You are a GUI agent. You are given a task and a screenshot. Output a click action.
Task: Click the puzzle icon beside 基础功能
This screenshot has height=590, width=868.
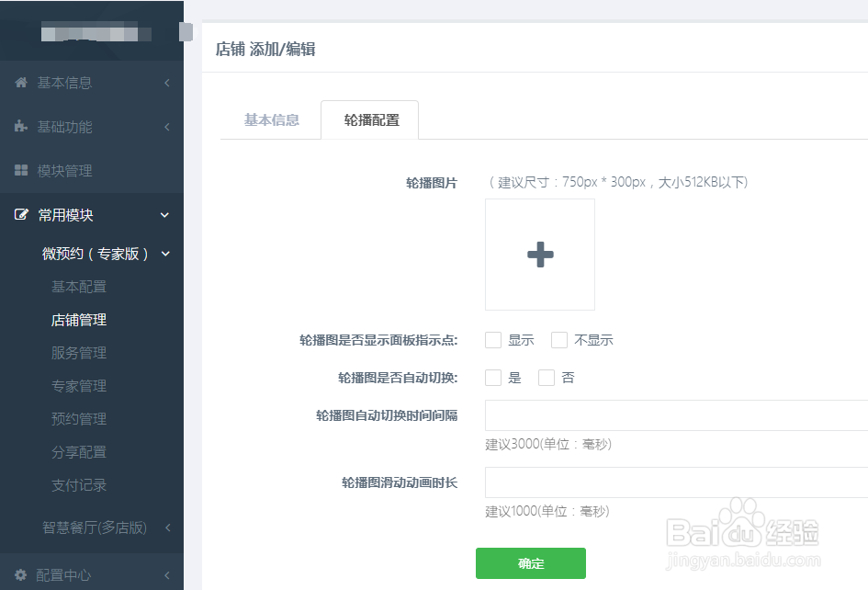point(21,126)
